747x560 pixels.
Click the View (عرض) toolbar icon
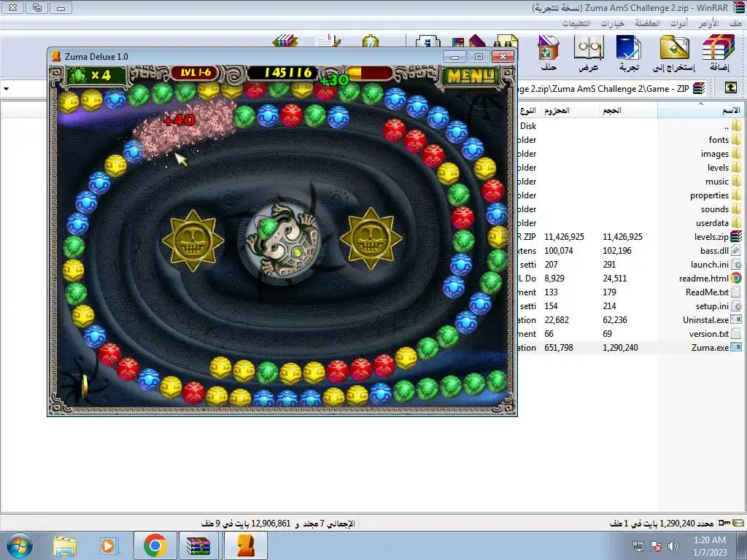tap(589, 52)
